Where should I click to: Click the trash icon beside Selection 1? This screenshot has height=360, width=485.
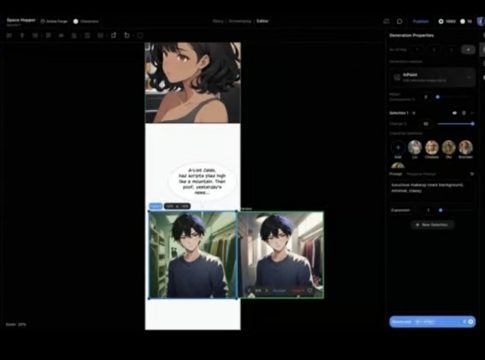coord(464,113)
